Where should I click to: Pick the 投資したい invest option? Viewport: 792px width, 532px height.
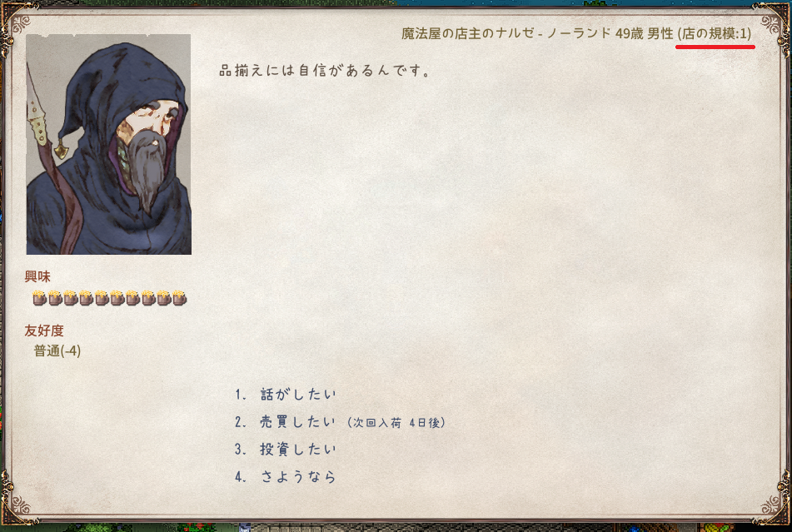[286, 450]
